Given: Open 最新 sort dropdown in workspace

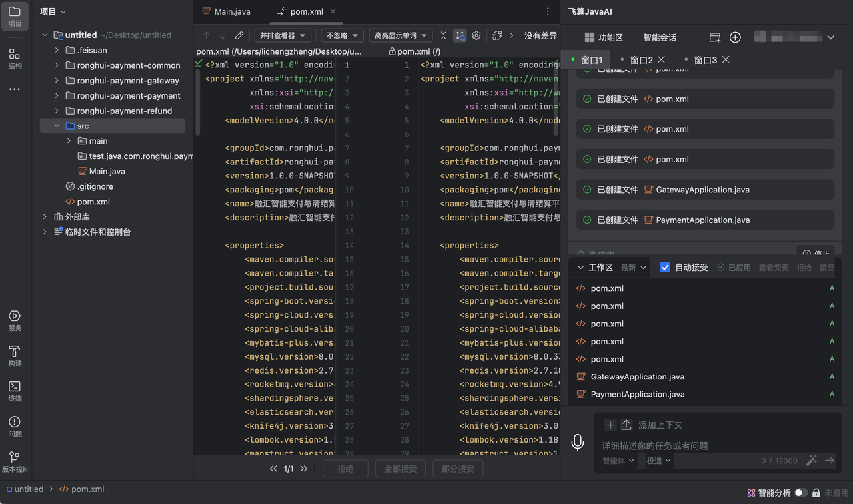Looking at the screenshot, I should pos(634,267).
